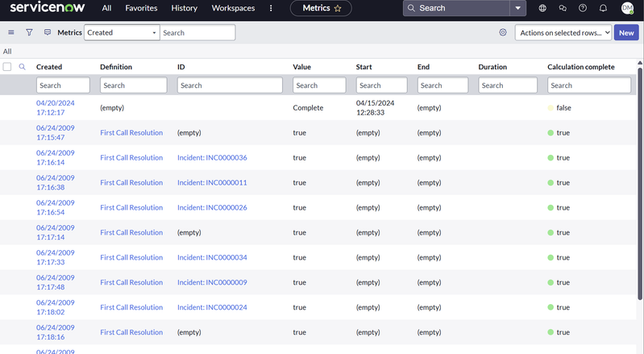Click the ID column search field
This screenshot has width=644, height=354.
coord(230,85)
